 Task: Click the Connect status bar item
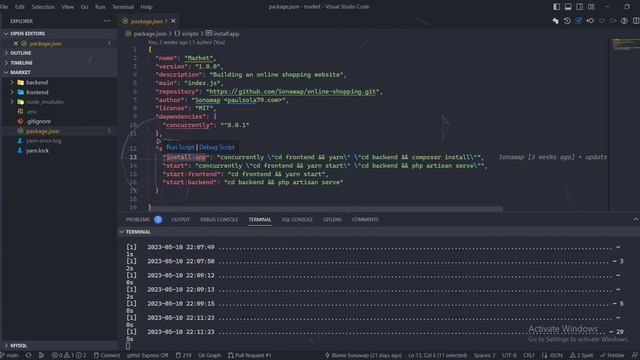click(x=107, y=356)
